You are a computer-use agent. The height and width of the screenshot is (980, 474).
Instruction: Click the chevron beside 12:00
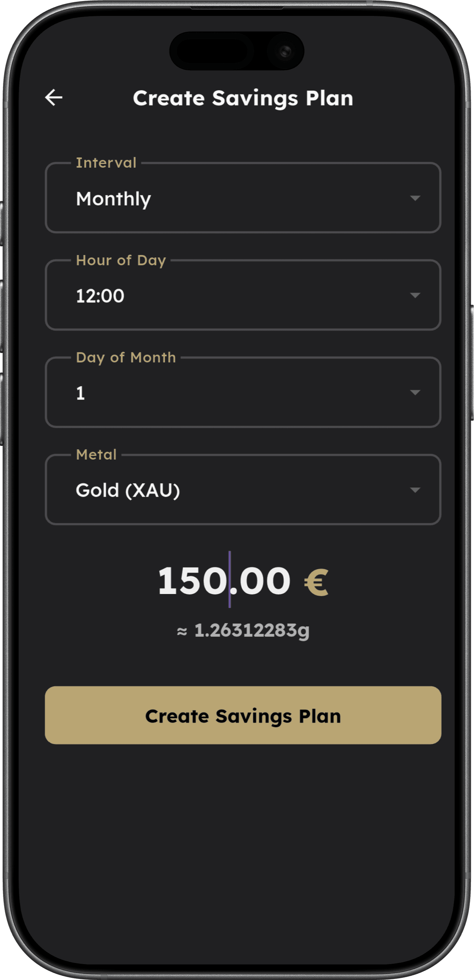click(416, 295)
